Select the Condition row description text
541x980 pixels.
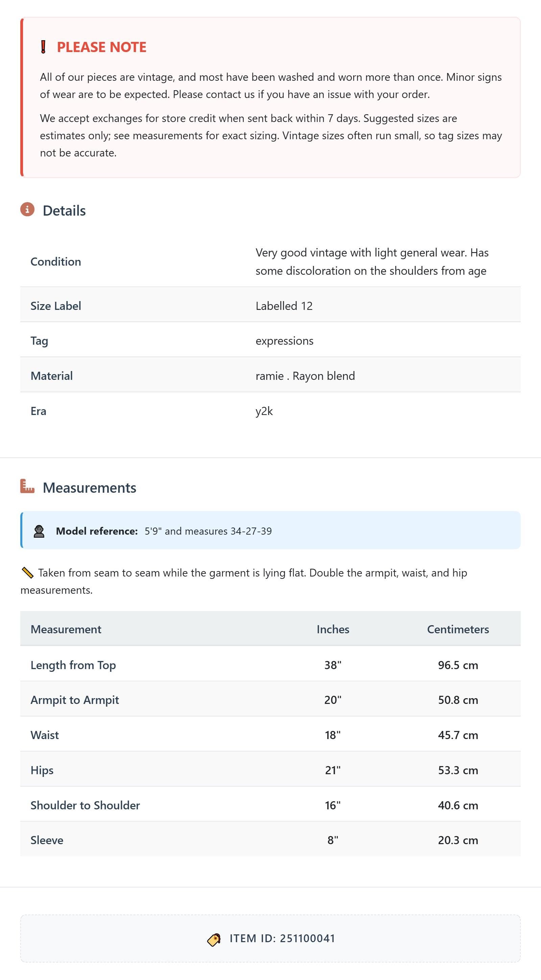372,262
